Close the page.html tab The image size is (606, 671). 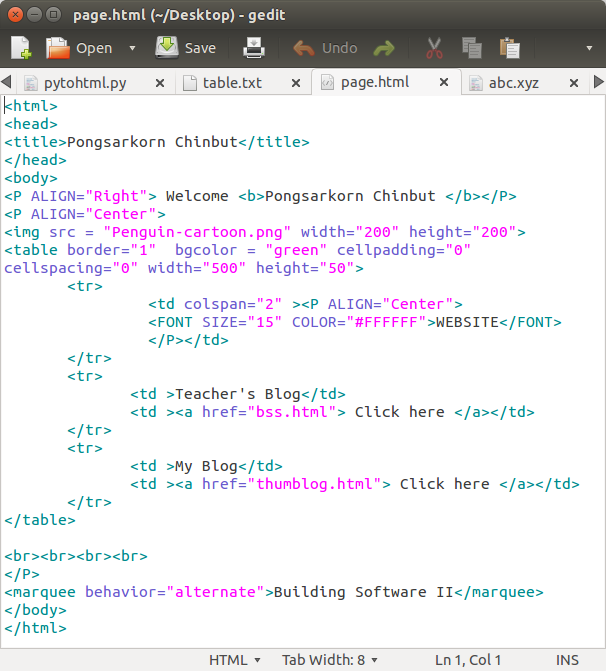point(444,82)
